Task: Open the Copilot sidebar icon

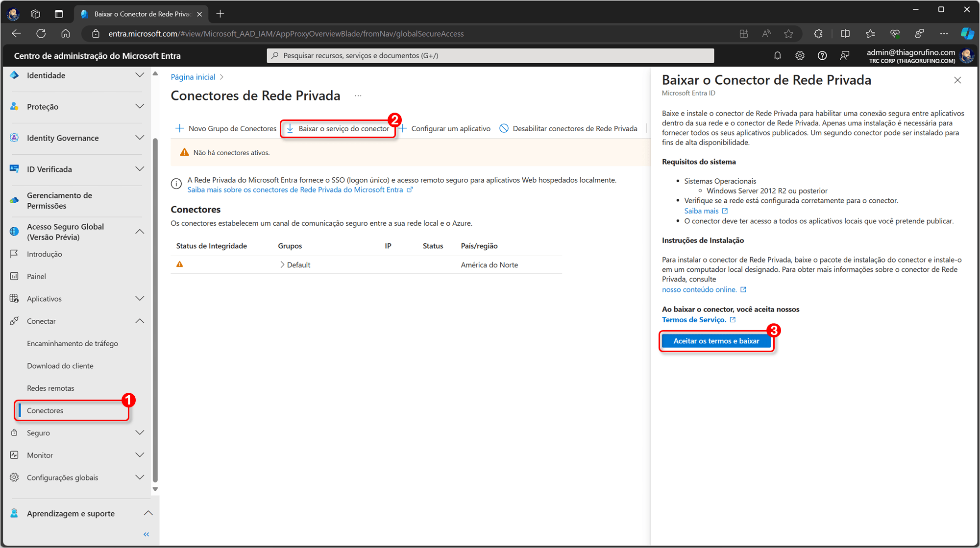Action: (967, 34)
